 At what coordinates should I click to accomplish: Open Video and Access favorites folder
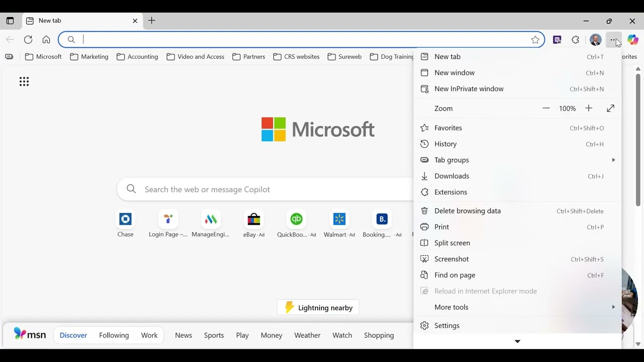click(195, 57)
